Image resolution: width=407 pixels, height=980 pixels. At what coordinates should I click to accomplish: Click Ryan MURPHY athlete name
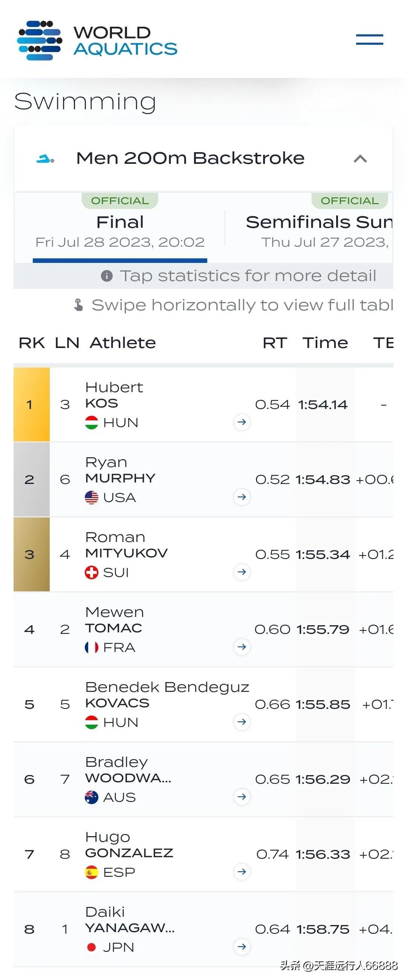click(120, 470)
